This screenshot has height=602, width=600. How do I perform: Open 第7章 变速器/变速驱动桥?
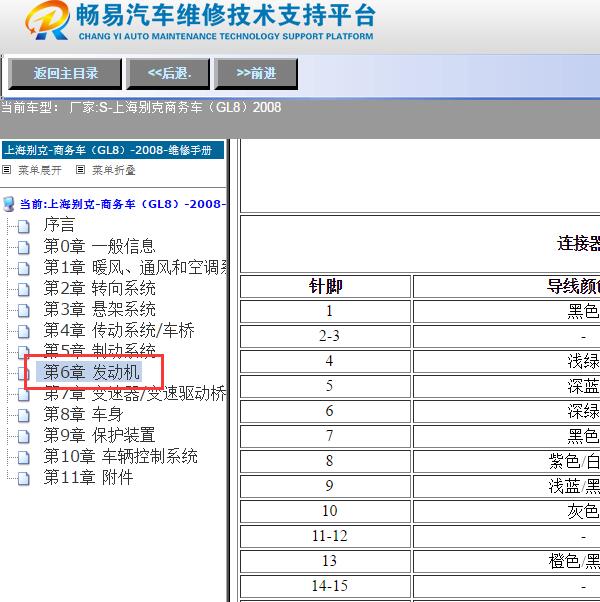click(135, 394)
